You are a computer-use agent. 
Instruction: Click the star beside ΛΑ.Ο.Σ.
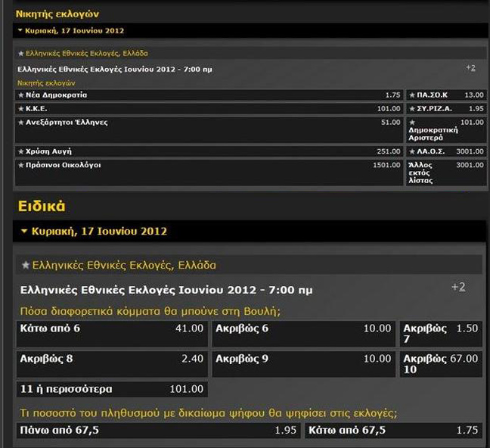click(412, 151)
